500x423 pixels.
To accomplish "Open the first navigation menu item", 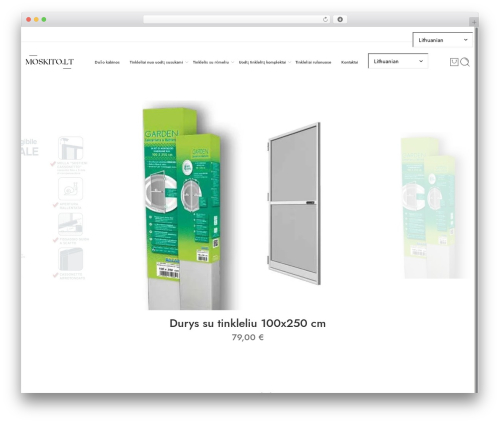I will [107, 62].
